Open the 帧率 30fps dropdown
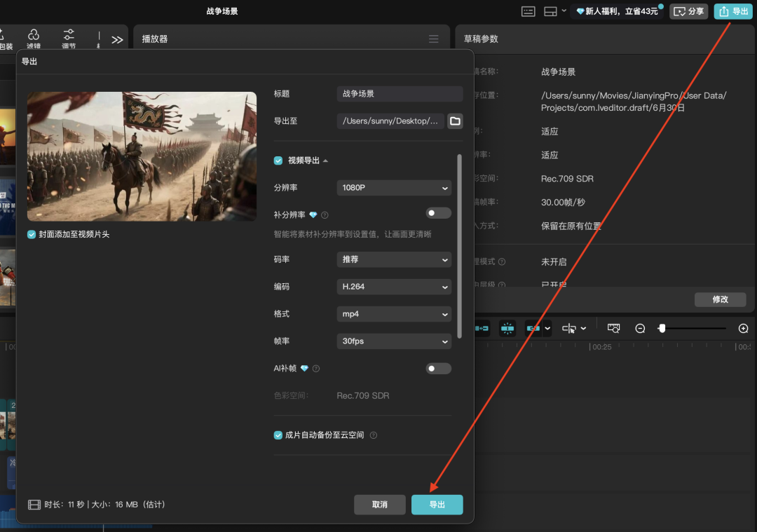This screenshot has width=757, height=532. pos(394,341)
